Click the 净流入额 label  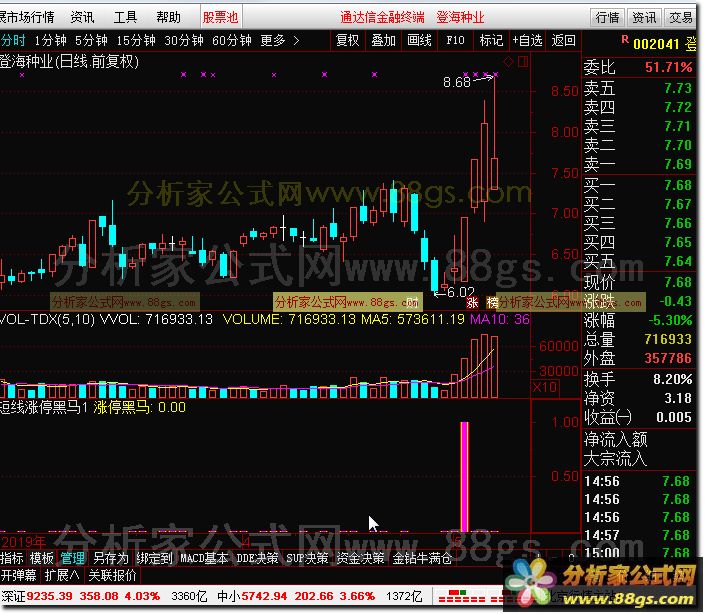pyautogui.click(x=616, y=439)
